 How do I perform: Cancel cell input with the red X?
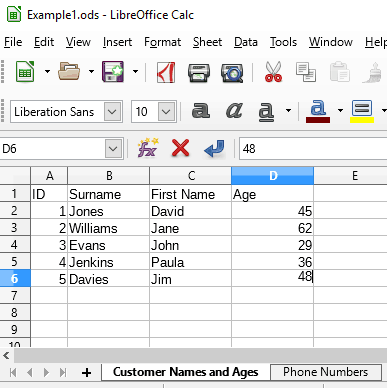(180, 148)
